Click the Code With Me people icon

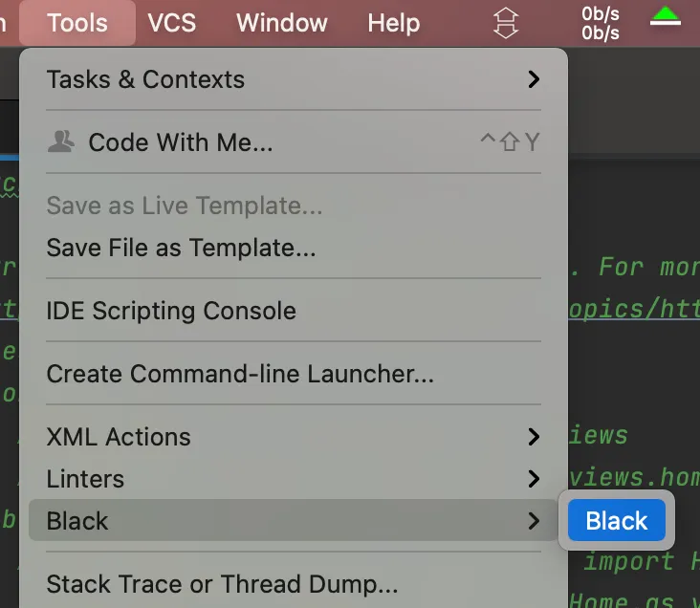61,141
